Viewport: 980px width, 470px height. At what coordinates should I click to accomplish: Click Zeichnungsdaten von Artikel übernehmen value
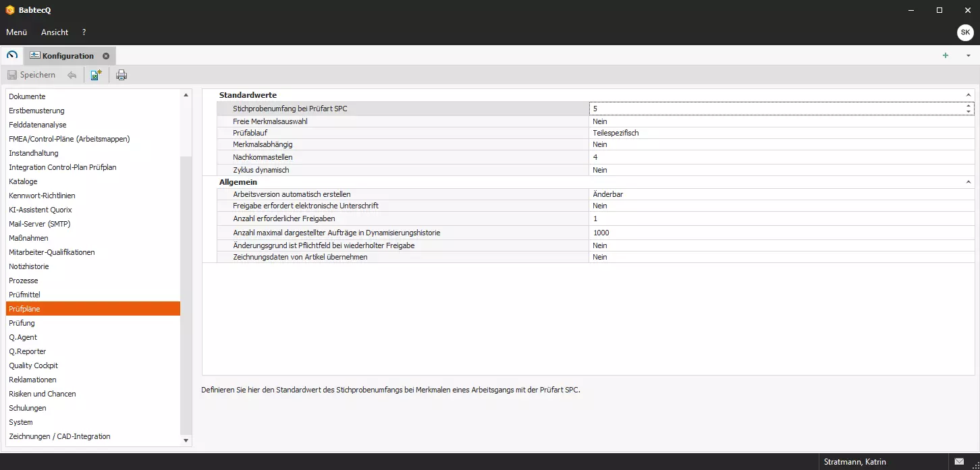(x=782, y=257)
